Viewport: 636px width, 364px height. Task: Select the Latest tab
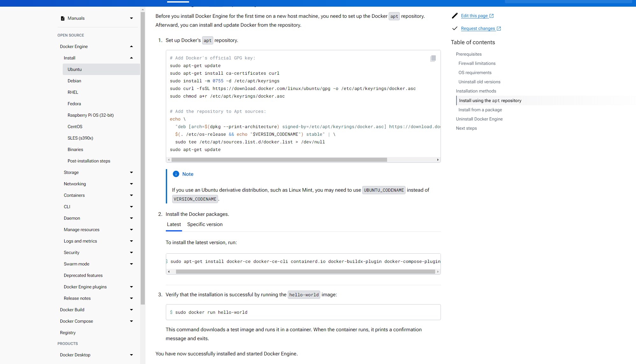tap(174, 224)
